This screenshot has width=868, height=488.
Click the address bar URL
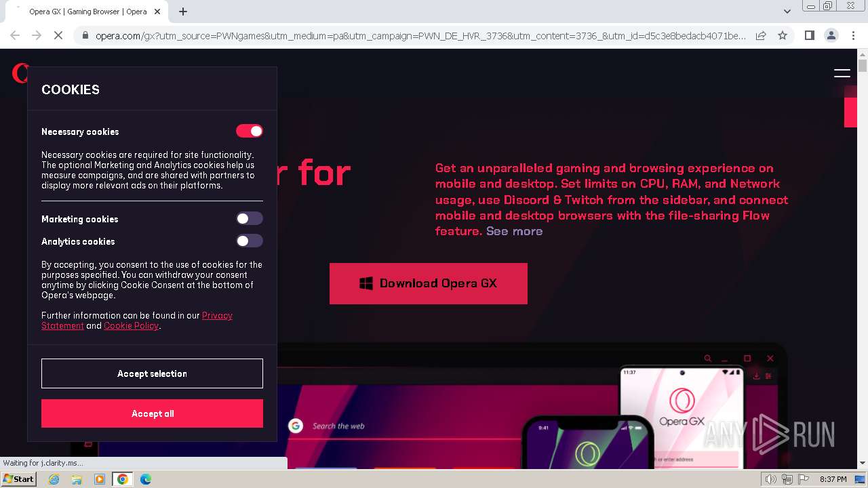(x=420, y=35)
